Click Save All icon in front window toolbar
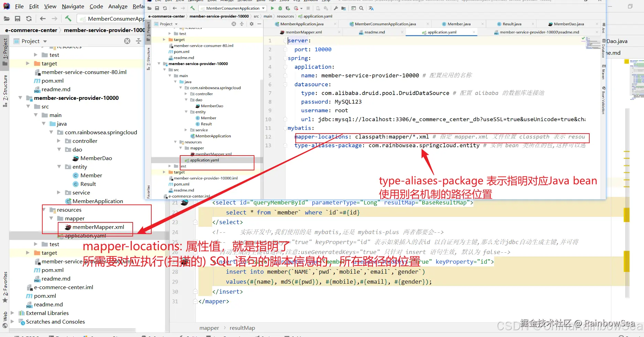The image size is (644, 337). tap(157, 8)
